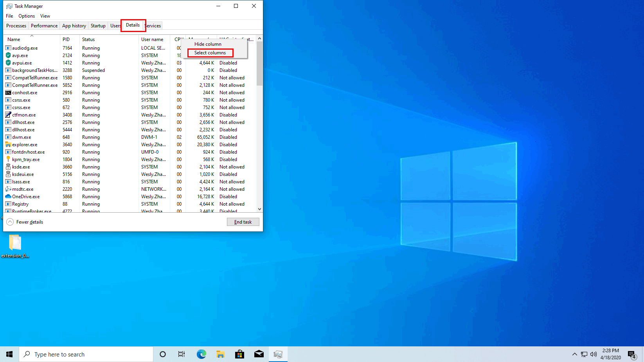Click the ksdeui.exe icon
Screen dimensions: 644x362
[8, 174]
